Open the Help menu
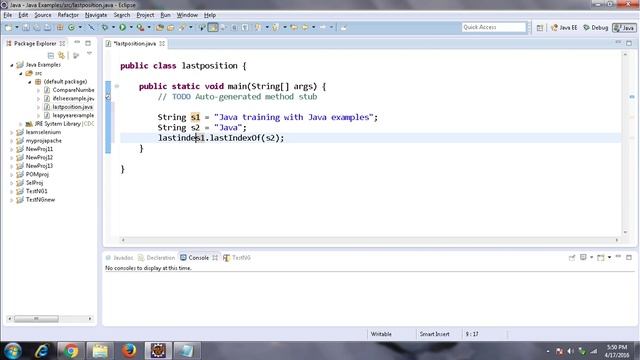 click(x=210, y=15)
